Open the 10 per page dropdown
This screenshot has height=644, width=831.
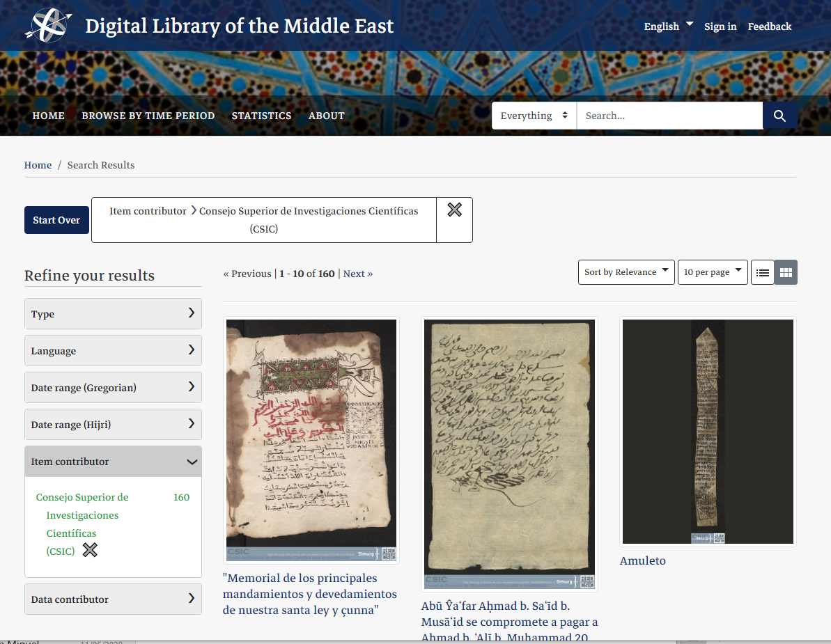click(x=712, y=272)
